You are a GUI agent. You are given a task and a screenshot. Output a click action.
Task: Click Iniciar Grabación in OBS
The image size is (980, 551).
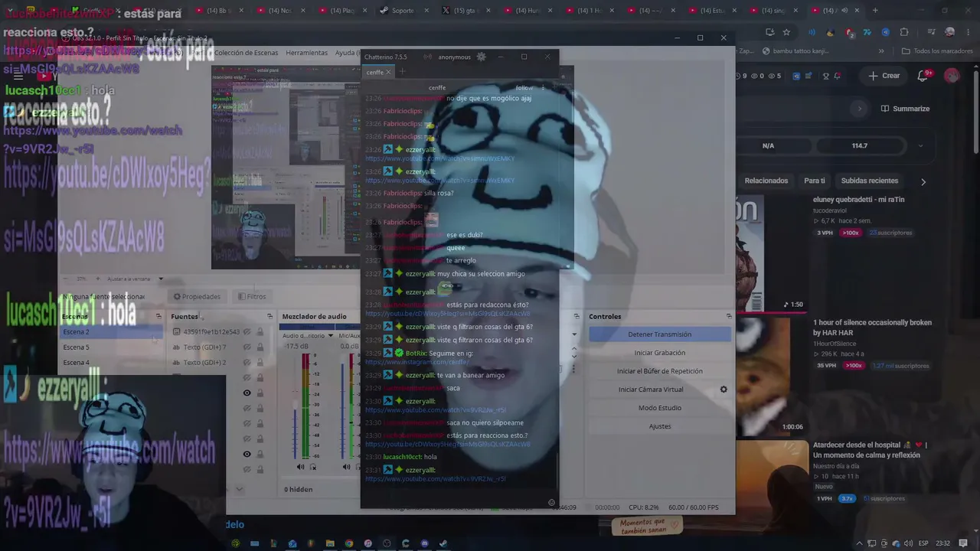(659, 353)
